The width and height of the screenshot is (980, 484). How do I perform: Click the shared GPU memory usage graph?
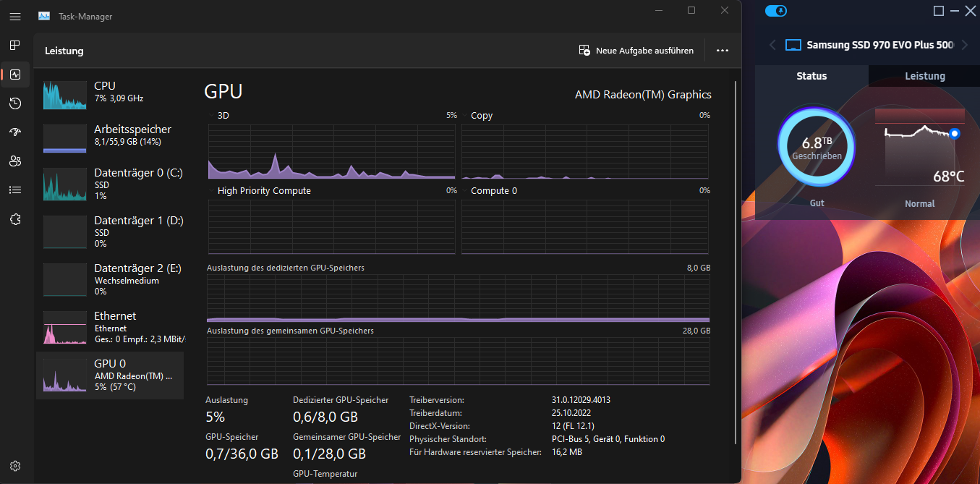(x=459, y=361)
